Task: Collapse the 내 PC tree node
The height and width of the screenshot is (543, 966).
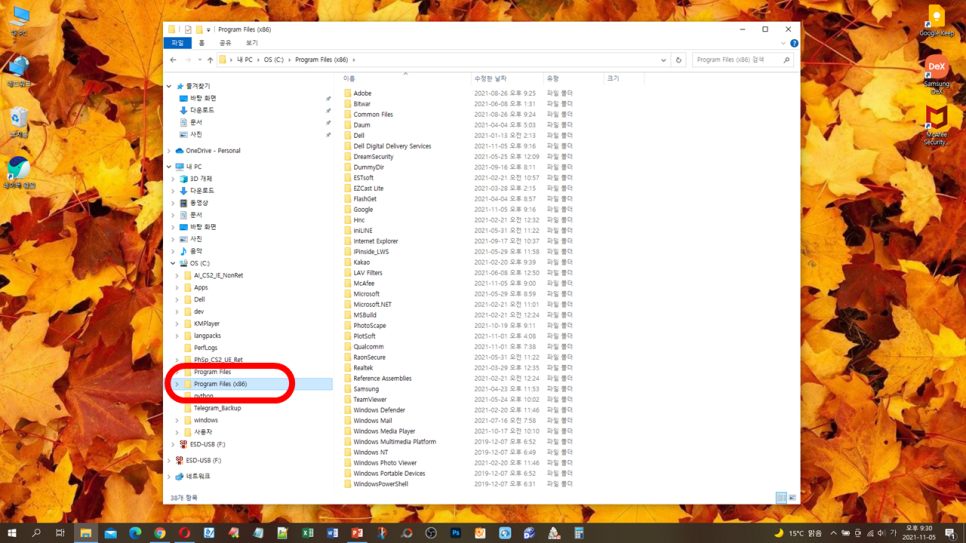Action: [169, 166]
